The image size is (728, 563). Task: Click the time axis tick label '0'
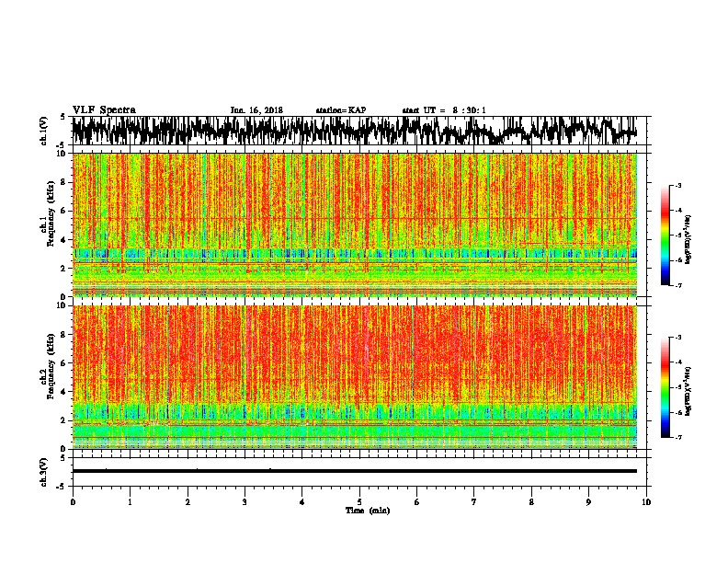click(x=73, y=502)
